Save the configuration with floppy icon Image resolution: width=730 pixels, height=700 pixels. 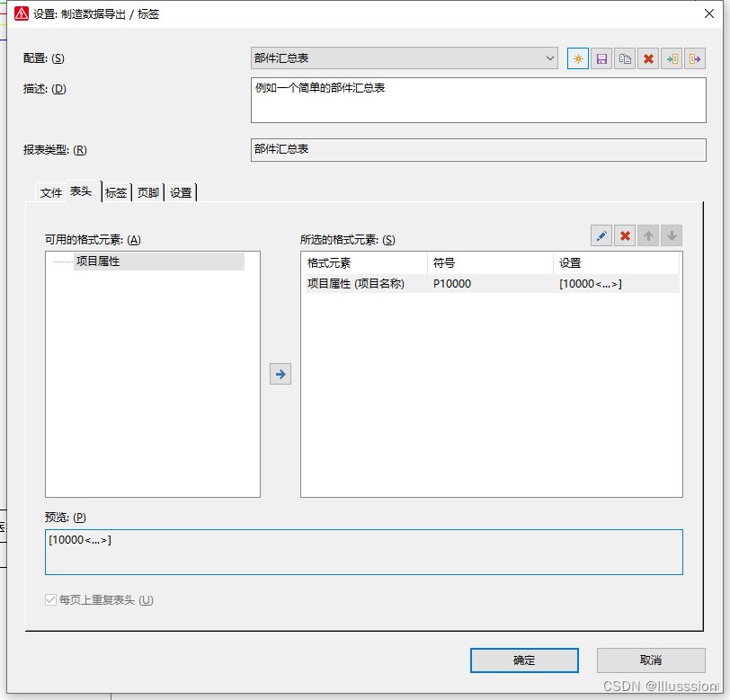pyautogui.click(x=601, y=58)
